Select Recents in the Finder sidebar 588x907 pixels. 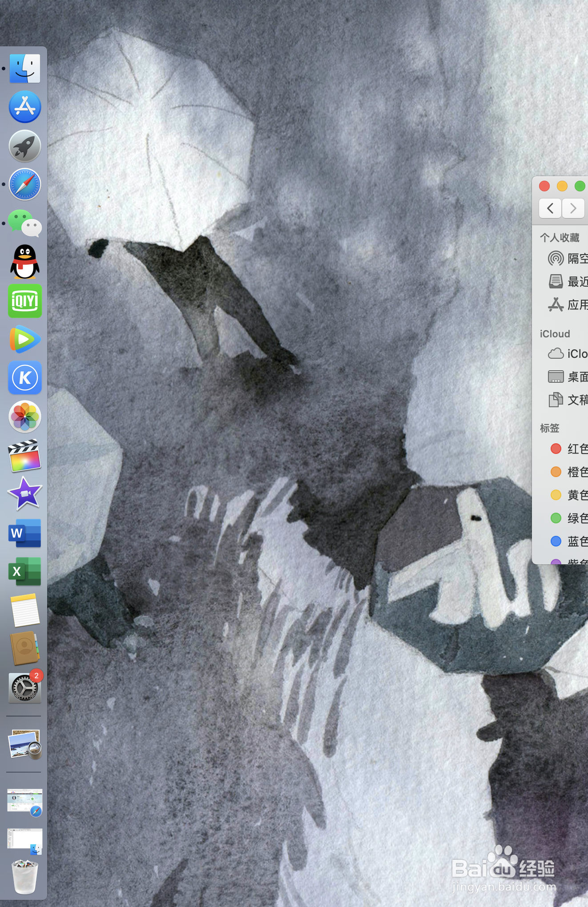click(568, 282)
